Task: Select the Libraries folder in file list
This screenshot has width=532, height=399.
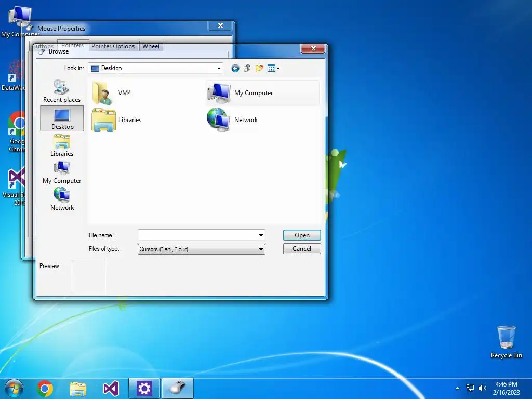Action: coord(117,120)
